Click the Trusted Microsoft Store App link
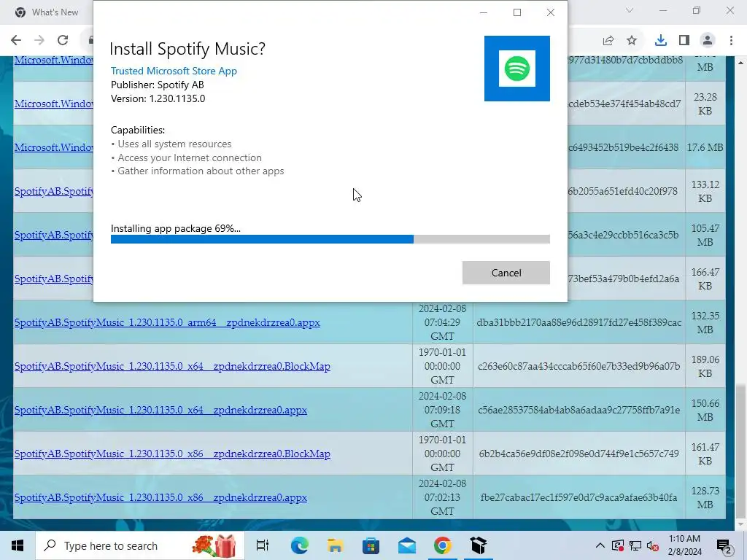Screen dimensions: 747x560 click(x=174, y=71)
